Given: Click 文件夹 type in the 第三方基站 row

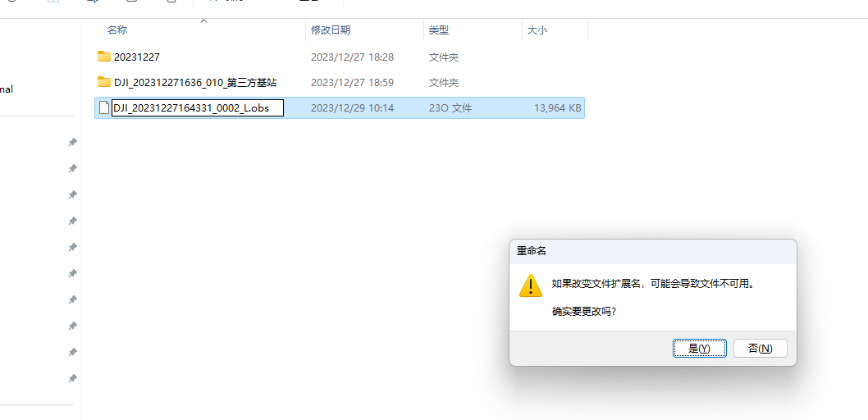Looking at the screenshot, I should (443, 83).
